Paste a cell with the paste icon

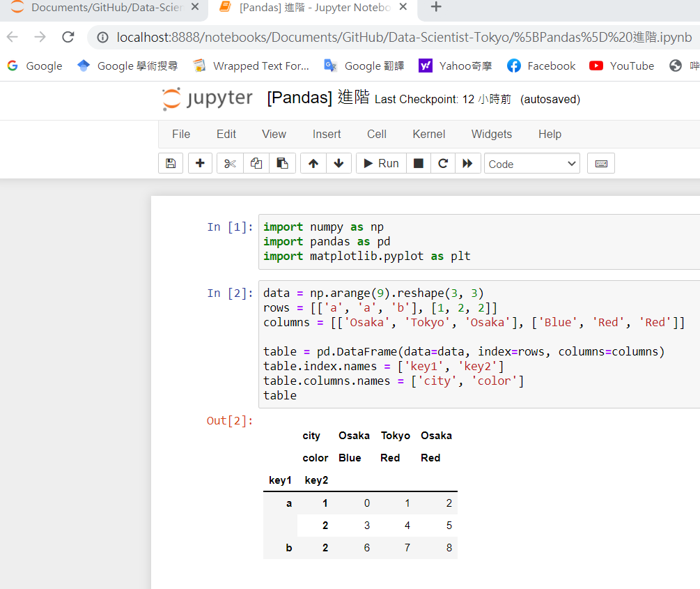(x=282, y=162)
